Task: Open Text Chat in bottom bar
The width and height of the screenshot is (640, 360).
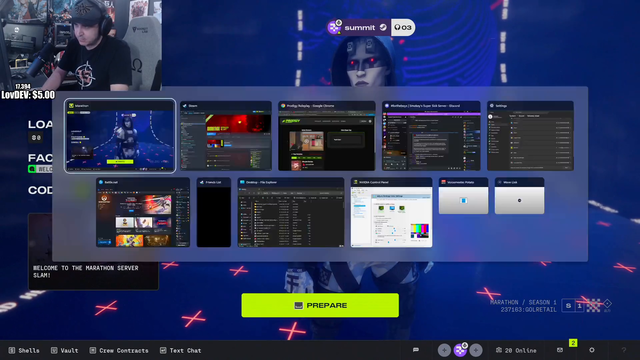Action: point(180,350)
